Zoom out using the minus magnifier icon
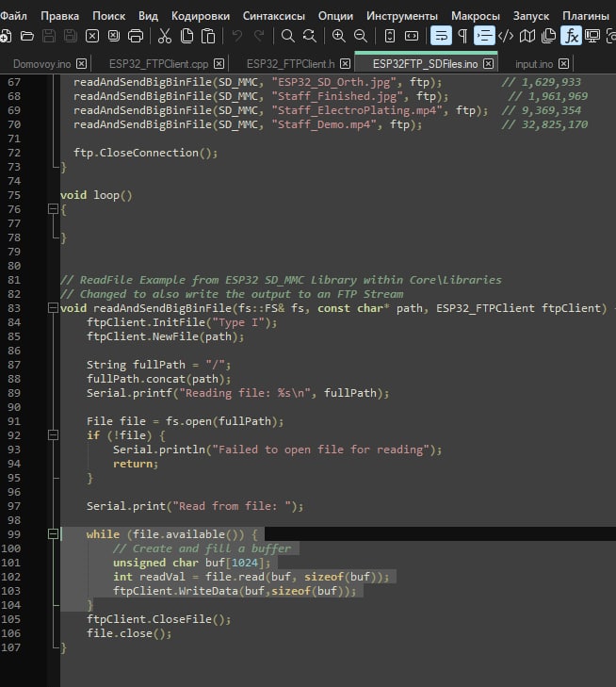 click(361, 36)
